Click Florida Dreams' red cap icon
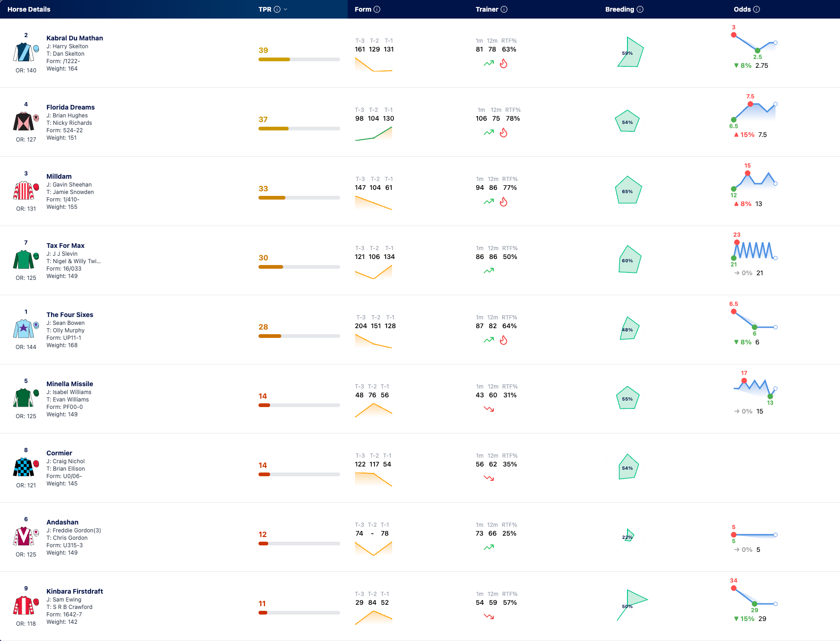Screen dimensions: 840x641 36,118
